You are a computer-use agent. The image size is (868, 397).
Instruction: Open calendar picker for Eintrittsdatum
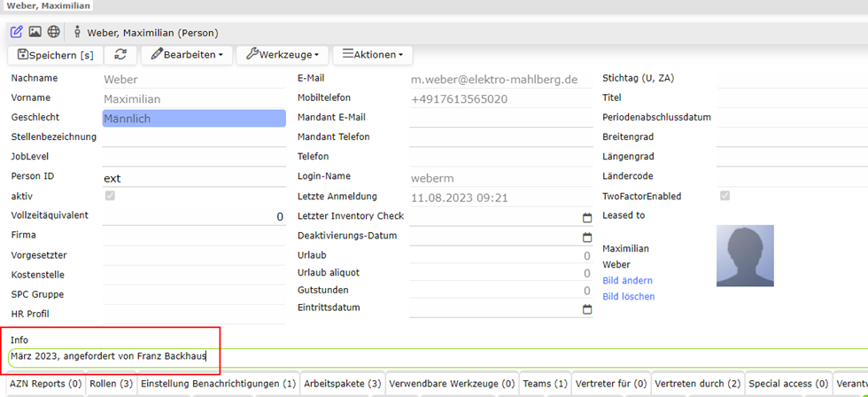[x=586, y=309]
